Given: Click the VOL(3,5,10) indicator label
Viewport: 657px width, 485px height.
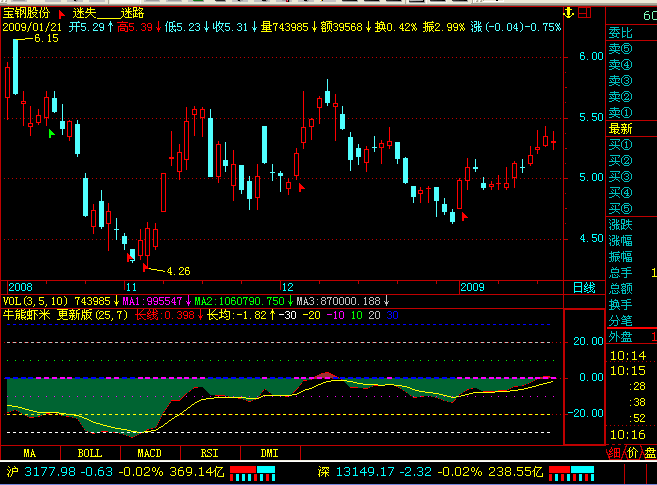Looking at the screenshot, I should (x=35, y=300).
